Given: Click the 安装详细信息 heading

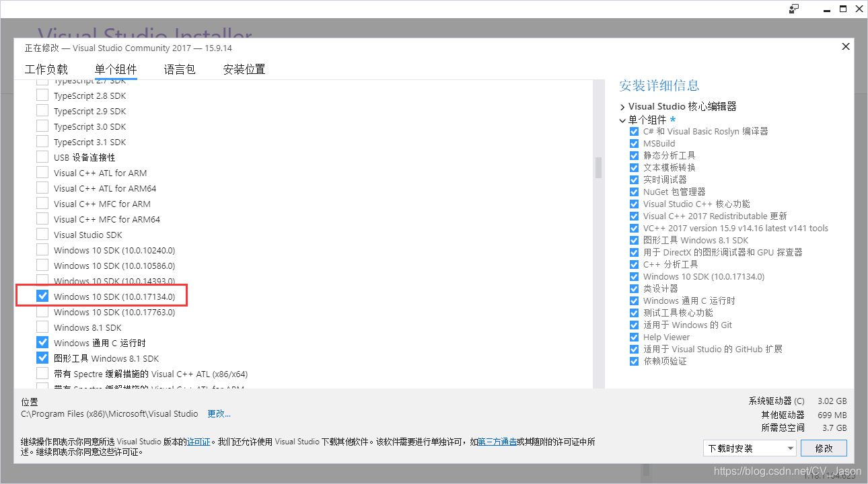Looking at the screenshot, I should point(659,85).
